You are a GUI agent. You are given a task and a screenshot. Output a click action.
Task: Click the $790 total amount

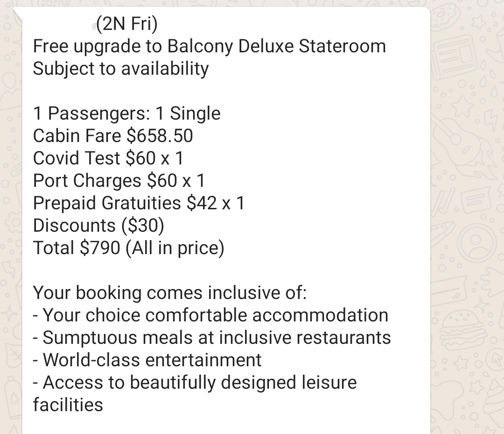(100, 248)
